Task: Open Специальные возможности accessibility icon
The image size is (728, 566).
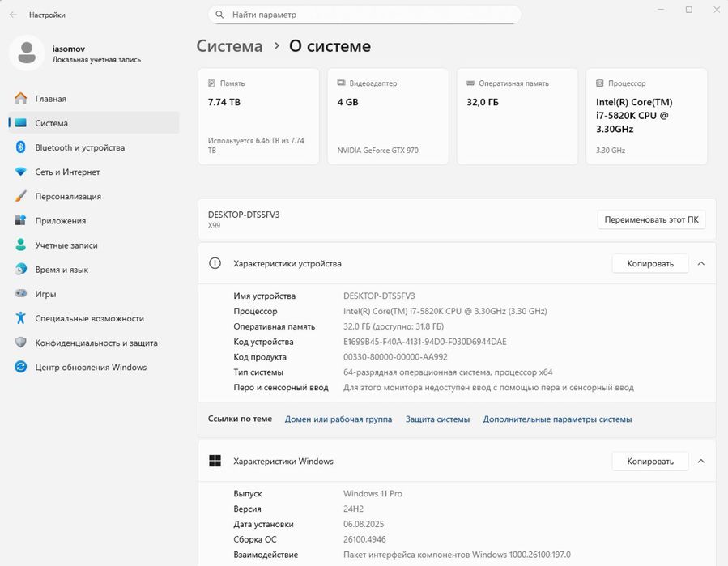Action: pyautogui.click(x=21, y=318)
